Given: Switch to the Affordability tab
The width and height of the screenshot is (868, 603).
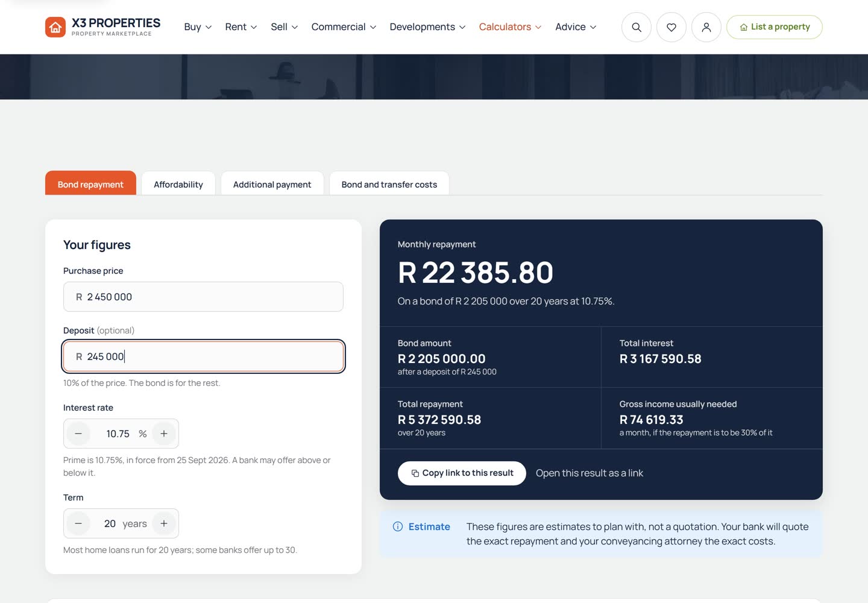Looking at the screenshot, I should (178, 183).
